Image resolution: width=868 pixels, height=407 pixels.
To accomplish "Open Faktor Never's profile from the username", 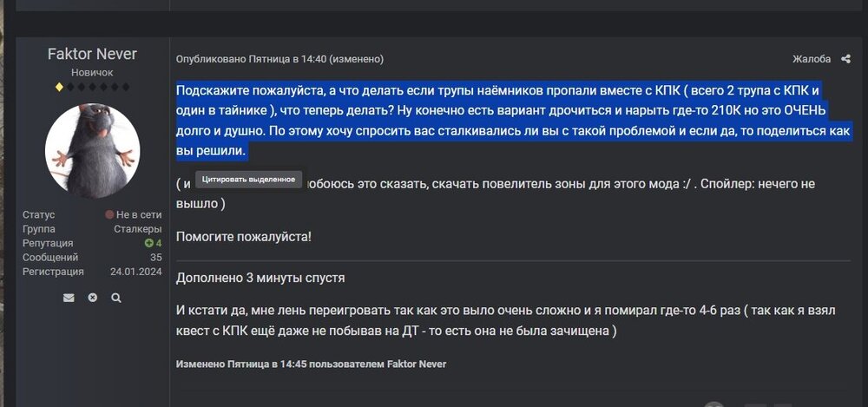I will (x=92, y=54).
